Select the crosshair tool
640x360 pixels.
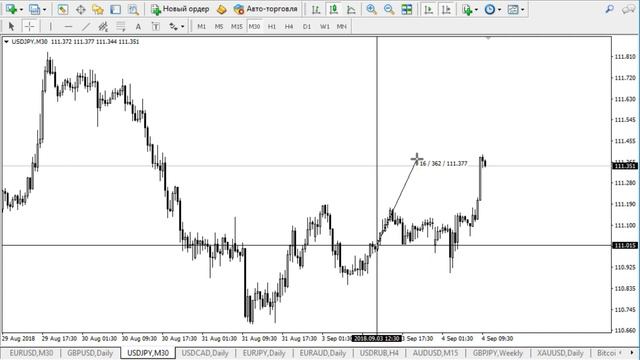29,27
